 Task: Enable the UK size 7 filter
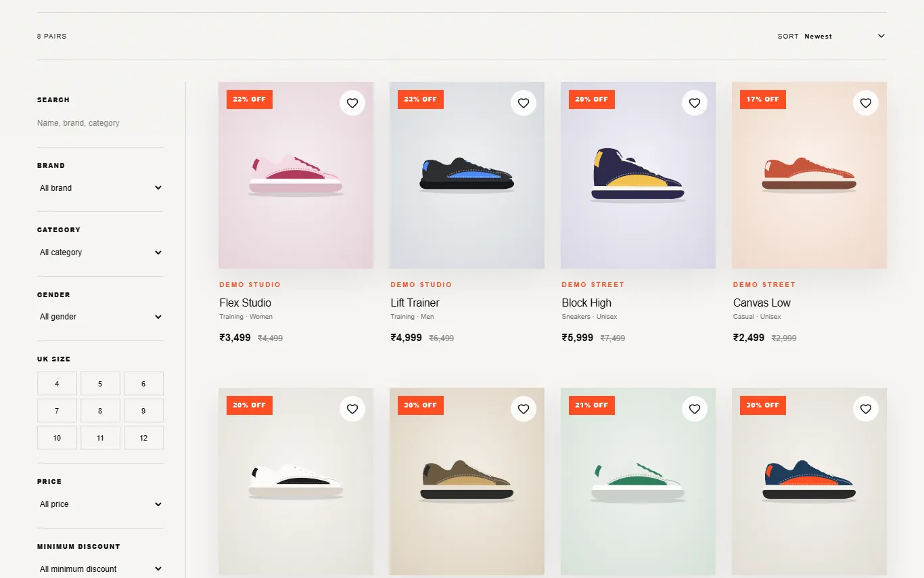coord(57,411)
